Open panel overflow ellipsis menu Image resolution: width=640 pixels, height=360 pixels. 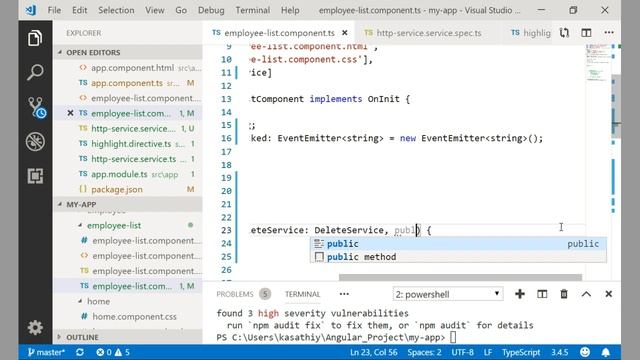(x=344, y=294)
